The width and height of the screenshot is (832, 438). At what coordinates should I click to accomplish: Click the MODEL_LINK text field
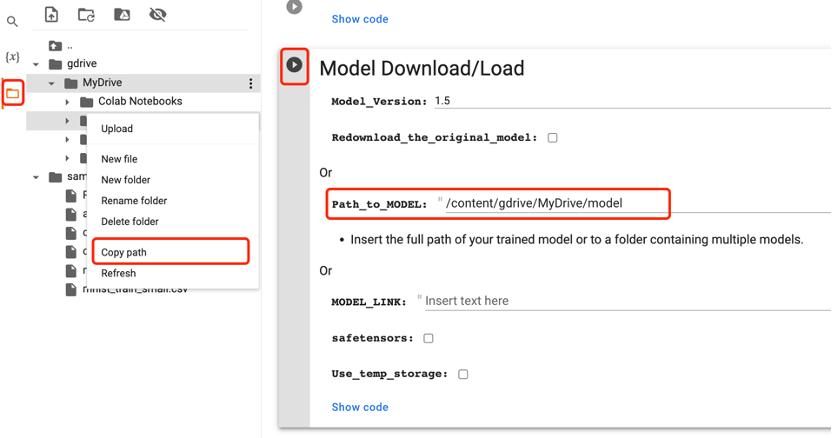(600, 301)
